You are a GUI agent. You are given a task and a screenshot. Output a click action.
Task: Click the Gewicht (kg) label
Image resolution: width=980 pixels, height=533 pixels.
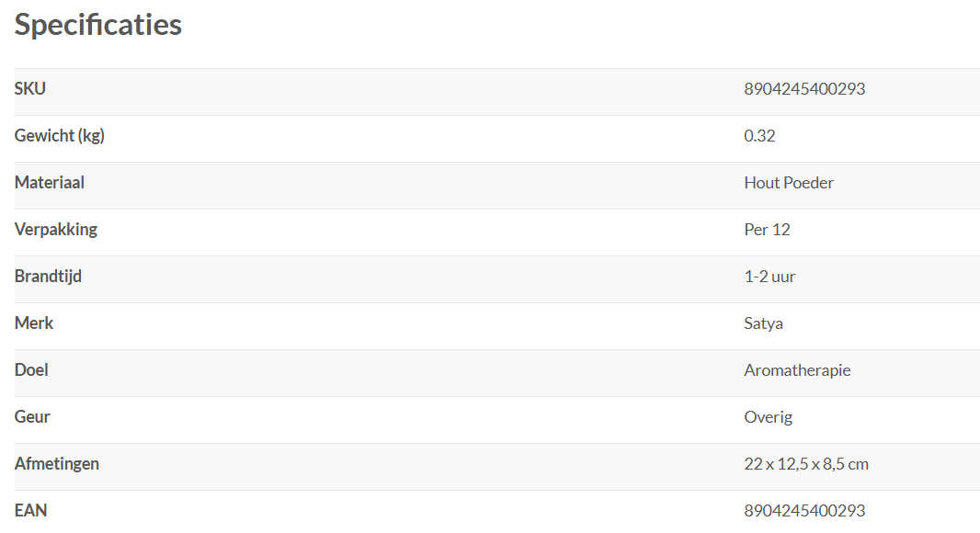tap(60, 136)
